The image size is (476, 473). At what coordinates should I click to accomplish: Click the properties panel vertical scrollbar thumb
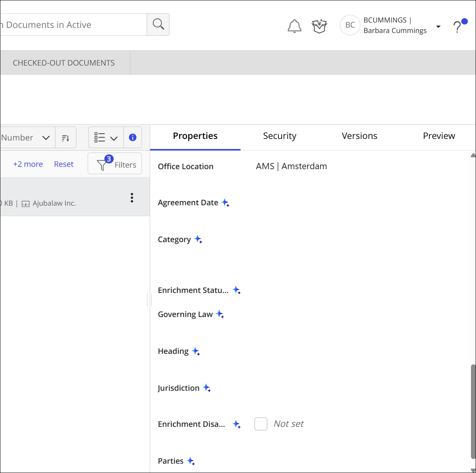pos(473,412)
